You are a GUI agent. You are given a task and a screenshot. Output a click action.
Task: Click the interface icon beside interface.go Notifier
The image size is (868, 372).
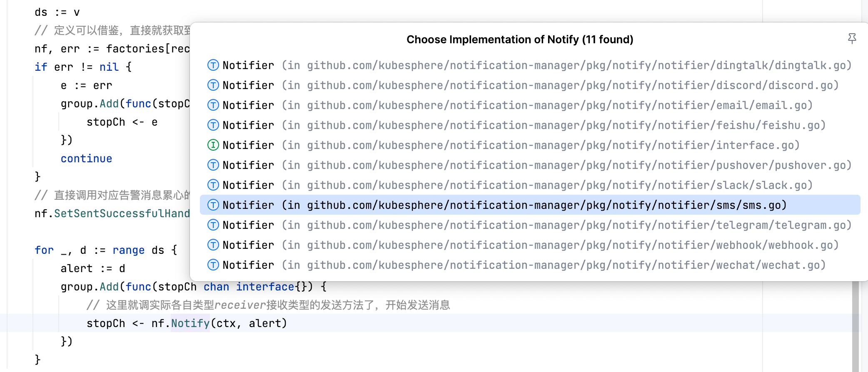[213, 145]
